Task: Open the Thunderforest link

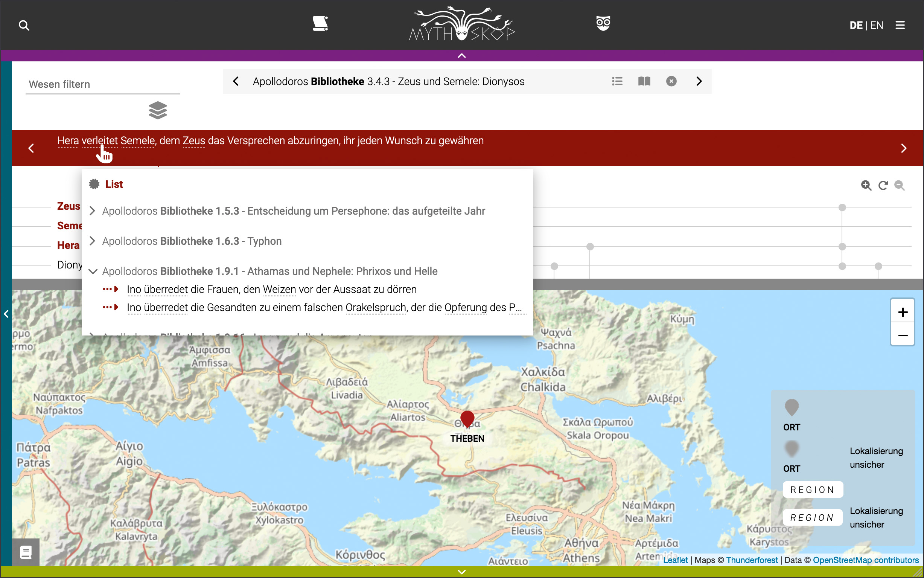Action: click(x=752, y=560)
